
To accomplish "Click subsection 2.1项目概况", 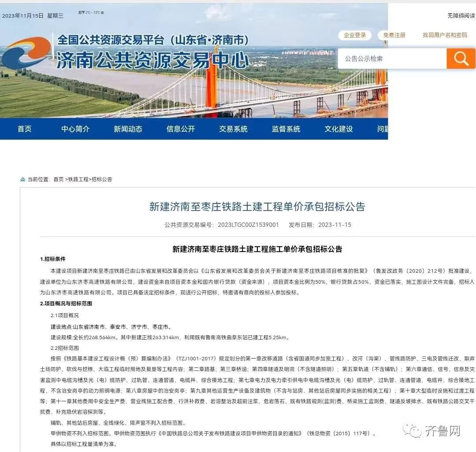I will coord(65,315).
